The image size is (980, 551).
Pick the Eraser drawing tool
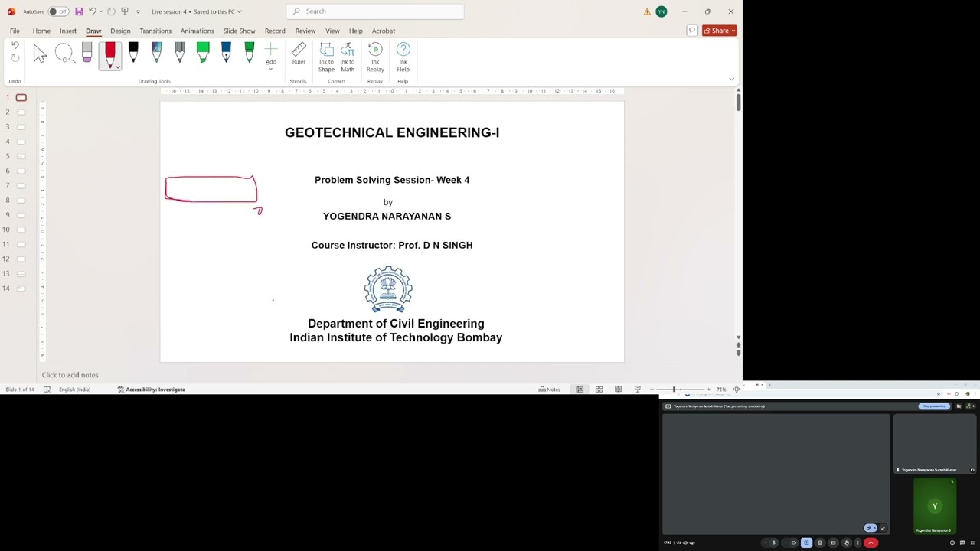[87, 53]
